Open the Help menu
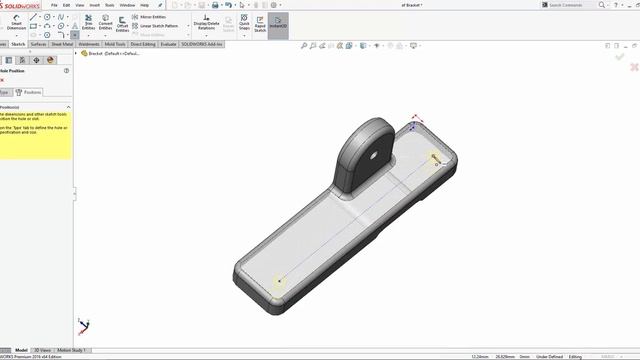 pos(144,5)
